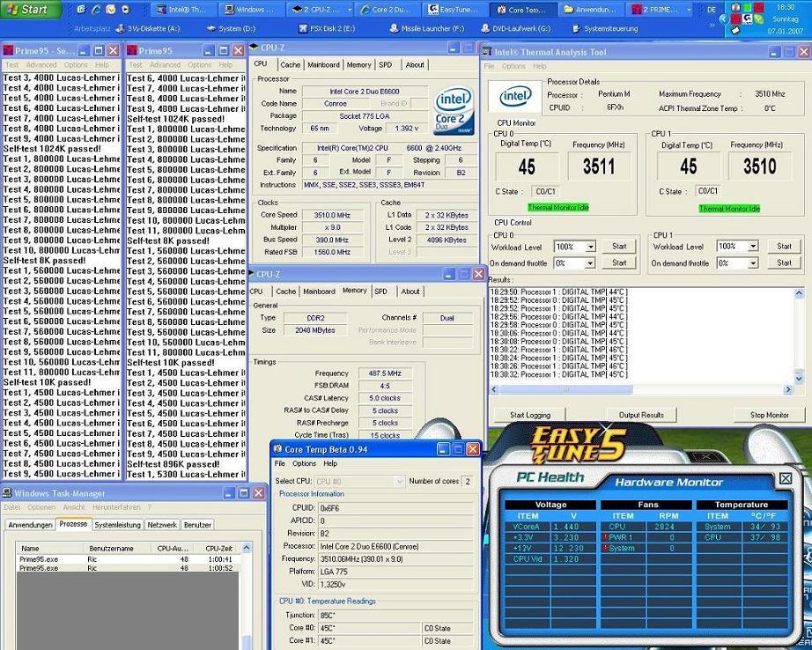Image resolution: width=812 pixels, height=650 pixels.
Task: Open Options menu in Core Temp
Action: click(304, 463)
